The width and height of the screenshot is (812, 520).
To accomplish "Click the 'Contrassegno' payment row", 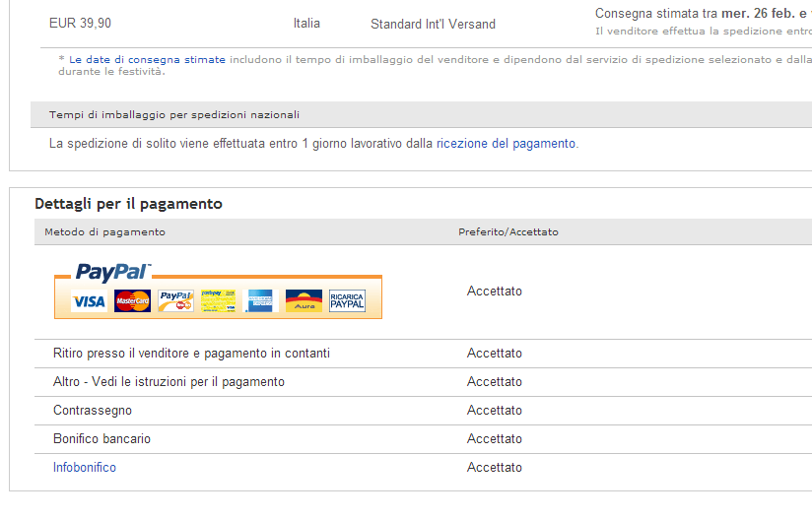I will 93,411.
